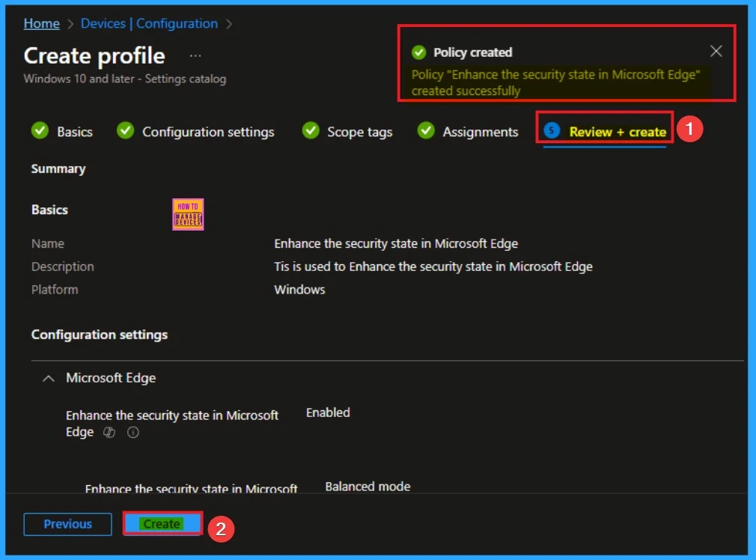Click the copilot icon beside Edge setting
This screenshot has height=560, width=756.
coord(109,432)
